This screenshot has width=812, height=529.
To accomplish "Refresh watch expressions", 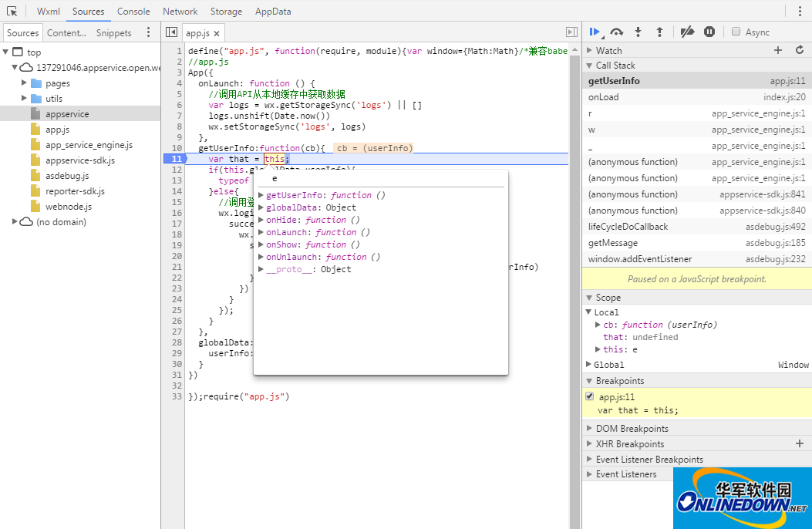I will pos(798,50).
